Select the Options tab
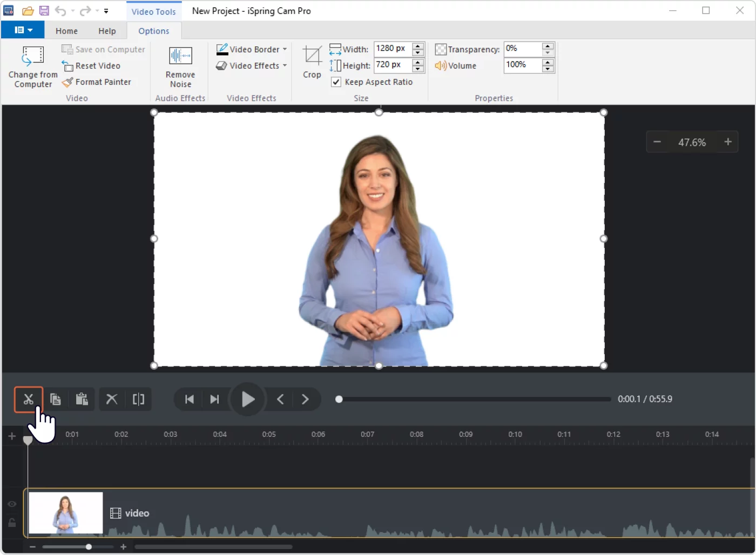The width and height of the screenshot is (756, 555). tap(154, 31)
